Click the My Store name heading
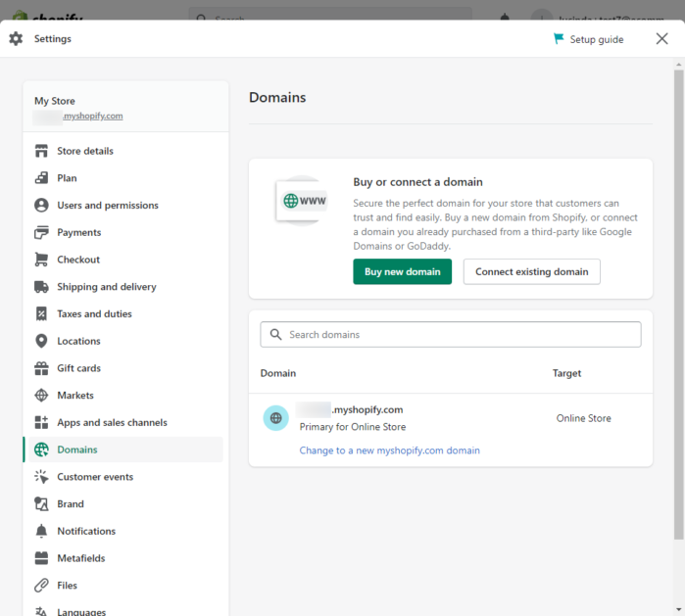The height and width of the screenshot is (616, 685). [55, 101]
